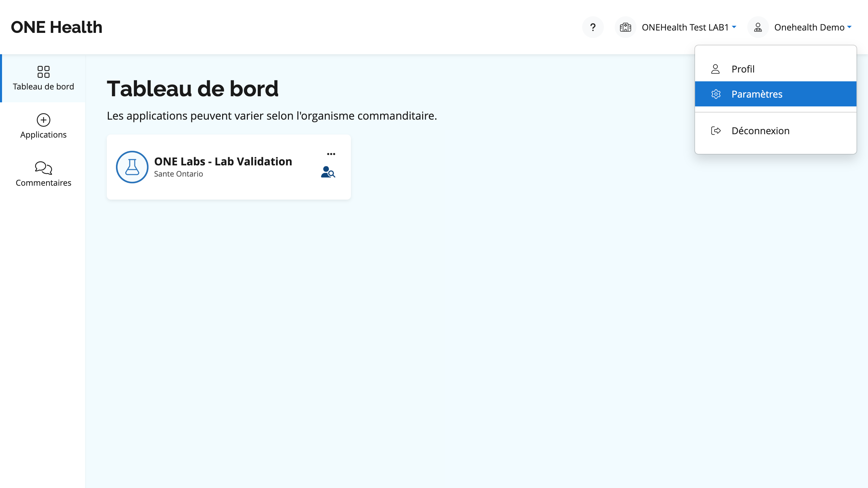The height and width of the screenshot is (488, 868).
Task: Click the person icon beside Profil
Action: (x=715, y=69)
